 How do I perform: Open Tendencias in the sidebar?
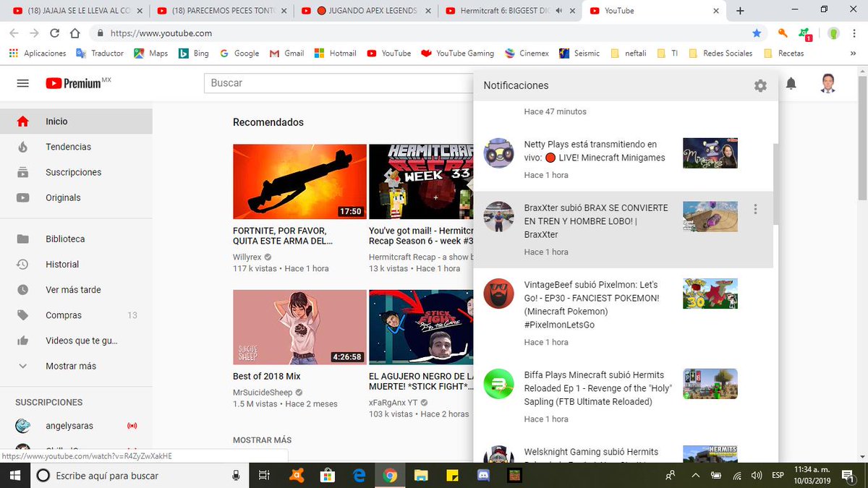click(76, 147)
